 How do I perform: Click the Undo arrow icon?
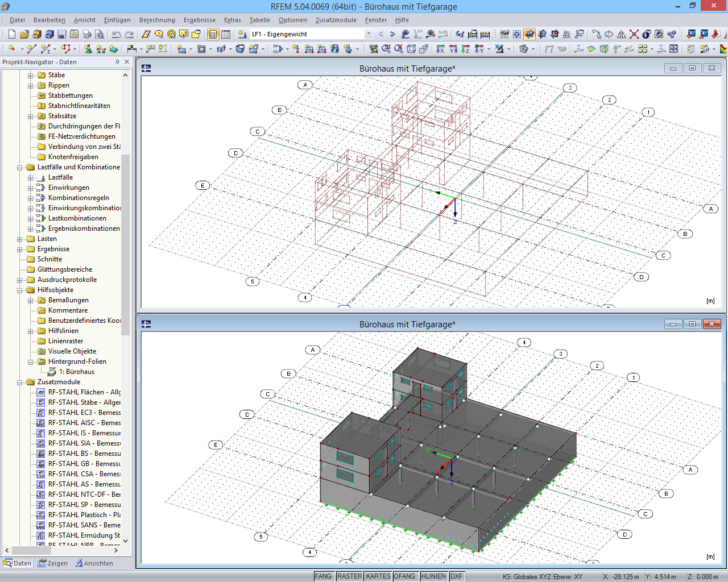pos(116,34)
